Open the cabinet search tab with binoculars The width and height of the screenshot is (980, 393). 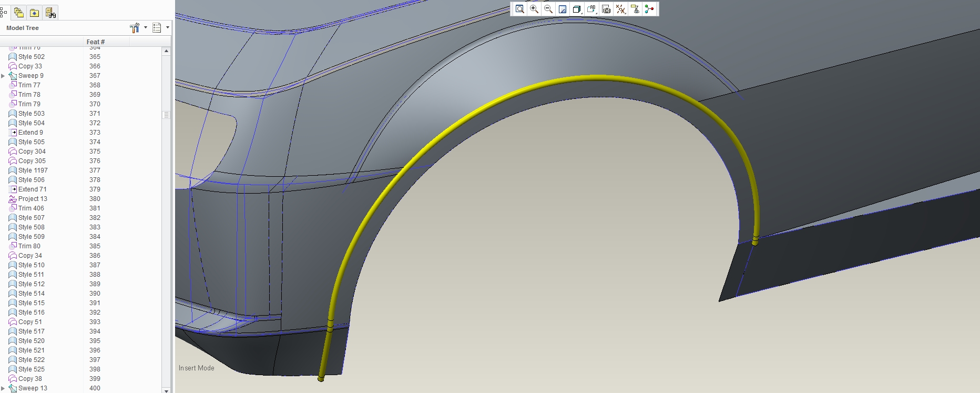50,13
